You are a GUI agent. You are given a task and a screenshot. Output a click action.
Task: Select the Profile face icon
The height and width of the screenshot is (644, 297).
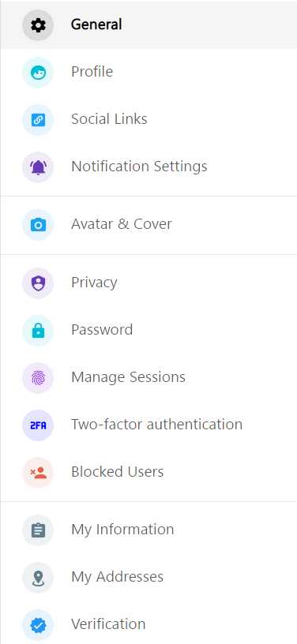(38, 73)
